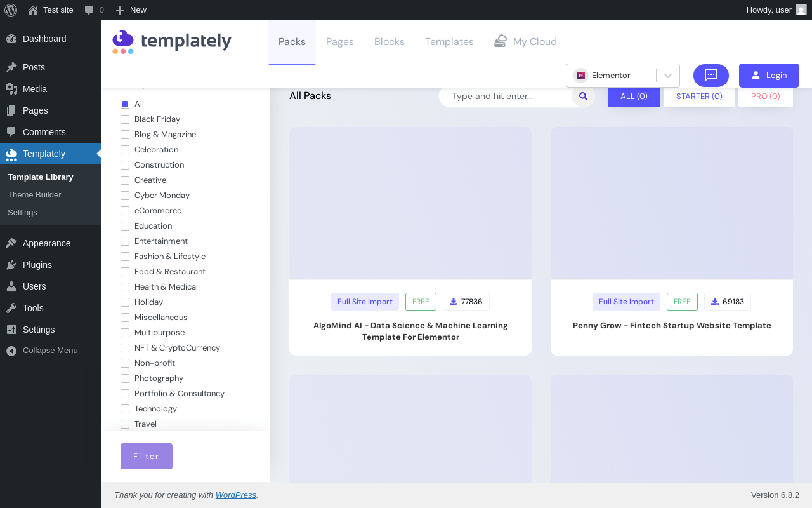Click AlgoMind Full Site Import badge

pyautogui.click(x=365, y=302)
